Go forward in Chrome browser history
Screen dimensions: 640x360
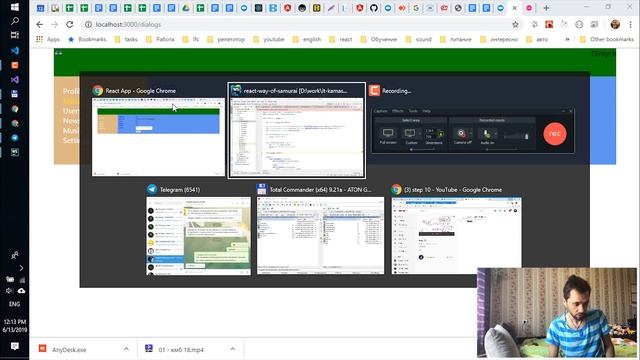click(55, 24)
